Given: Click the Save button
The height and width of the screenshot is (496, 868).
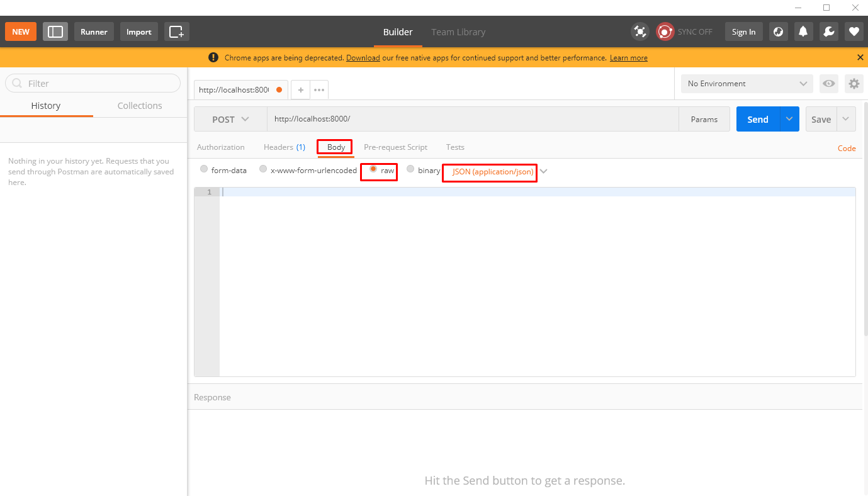Looking at the screenshot, I should [x=821, y=119].
